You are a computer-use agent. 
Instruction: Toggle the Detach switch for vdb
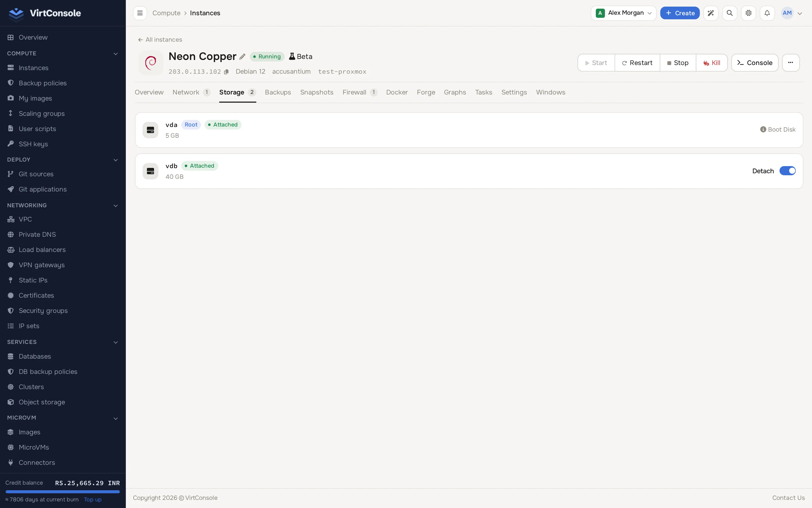(x=787, y=171)
